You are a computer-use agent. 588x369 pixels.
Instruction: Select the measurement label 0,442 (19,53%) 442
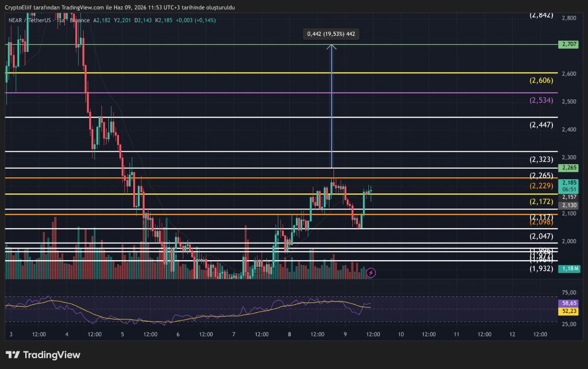(x=331, y=34)
